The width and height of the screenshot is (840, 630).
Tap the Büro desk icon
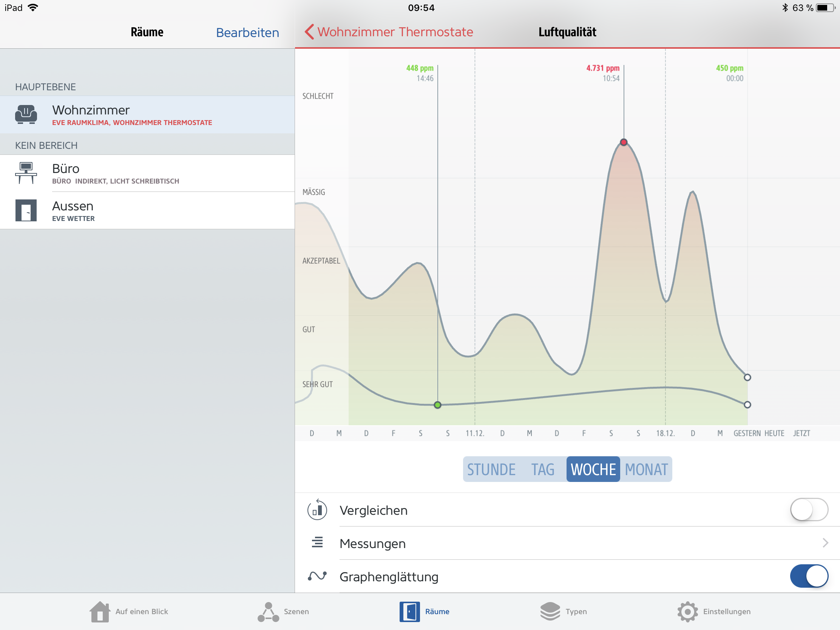point(26,173)
